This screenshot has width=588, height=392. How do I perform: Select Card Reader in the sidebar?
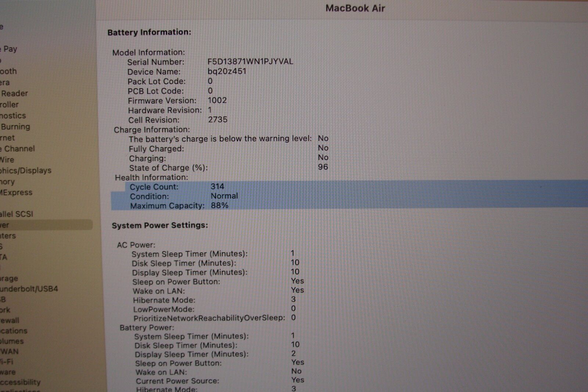(x=14, y=93)
